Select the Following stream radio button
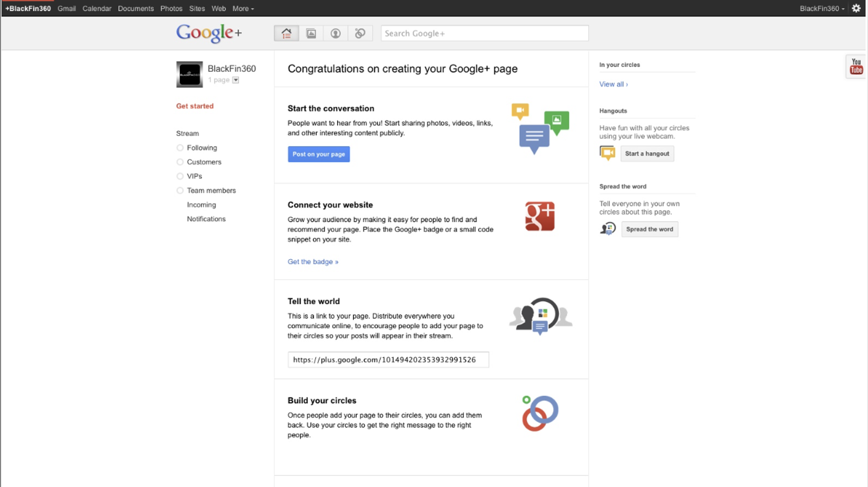The width and height of the screenshot is (868, 487). pyautogui.click(x=180, y=148)
